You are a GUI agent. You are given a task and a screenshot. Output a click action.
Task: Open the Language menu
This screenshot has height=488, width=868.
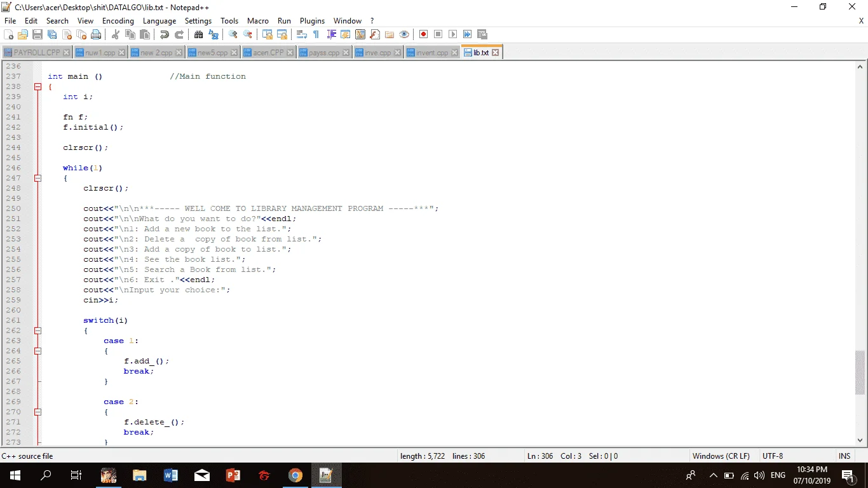pyautogui.click(x=159, y=21)
